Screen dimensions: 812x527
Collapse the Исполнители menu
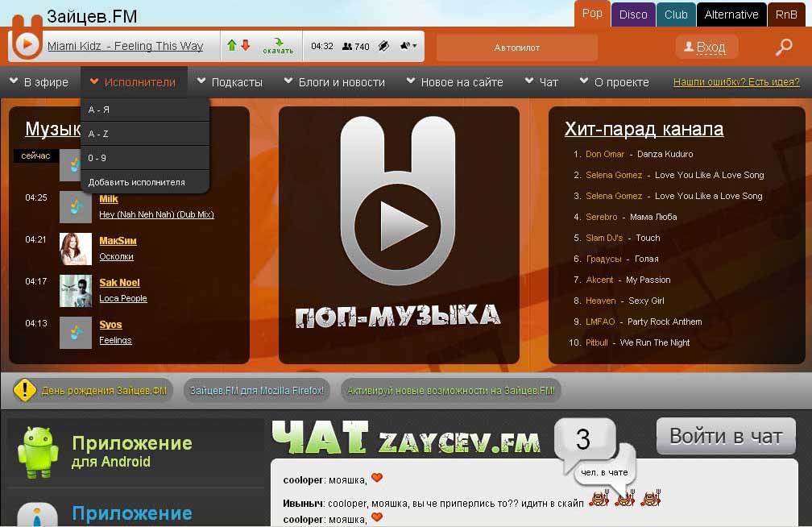tap(133, 82)
